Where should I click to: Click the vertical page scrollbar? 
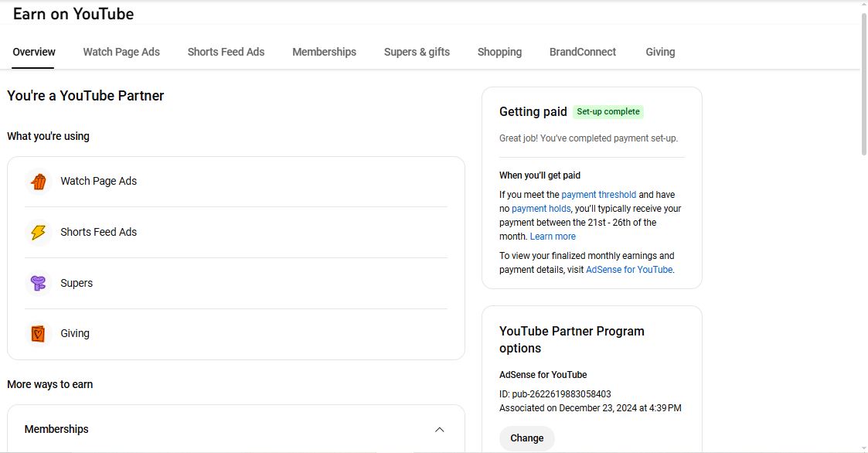863,85
